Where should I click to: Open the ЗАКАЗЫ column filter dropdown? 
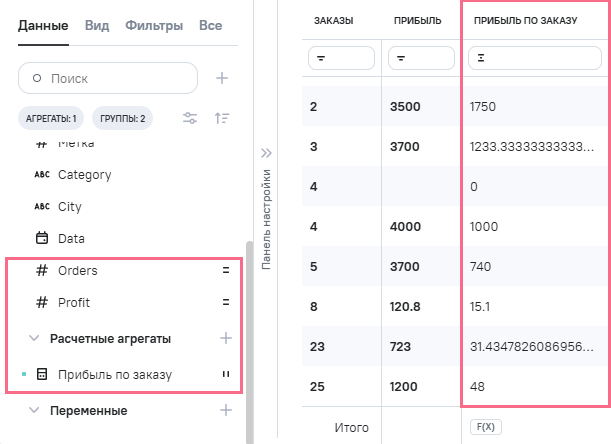click(x=341, y=59)
